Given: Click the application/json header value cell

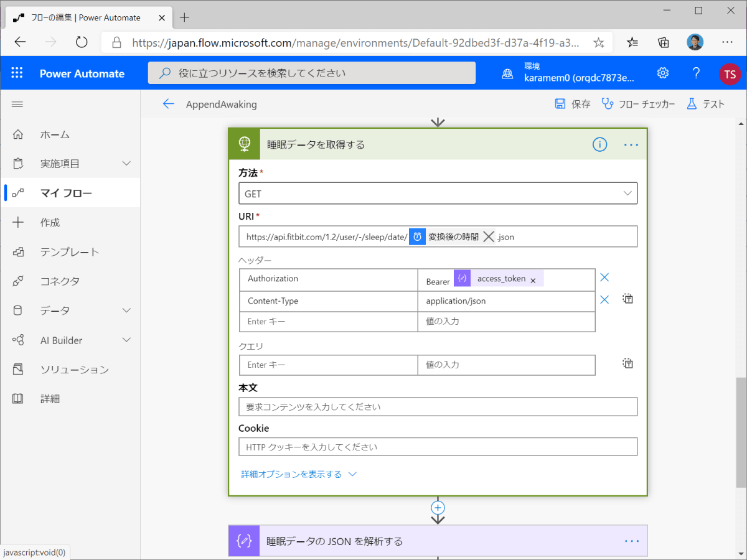Looking at the screenshot, I should [506, 301].
